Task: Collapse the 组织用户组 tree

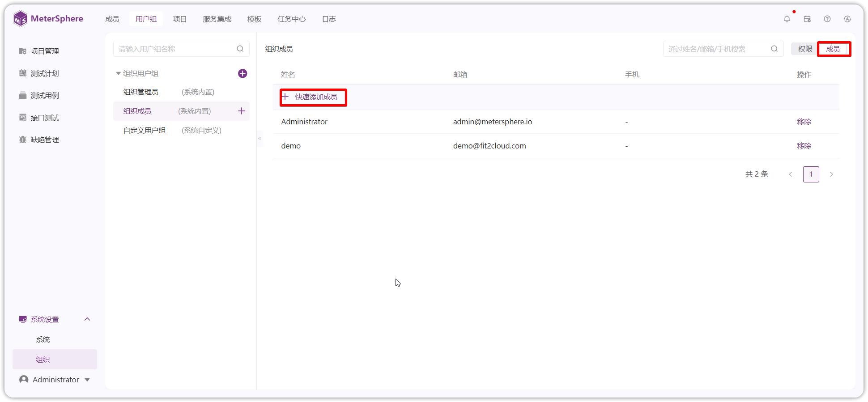Action: tap(118, 73)
